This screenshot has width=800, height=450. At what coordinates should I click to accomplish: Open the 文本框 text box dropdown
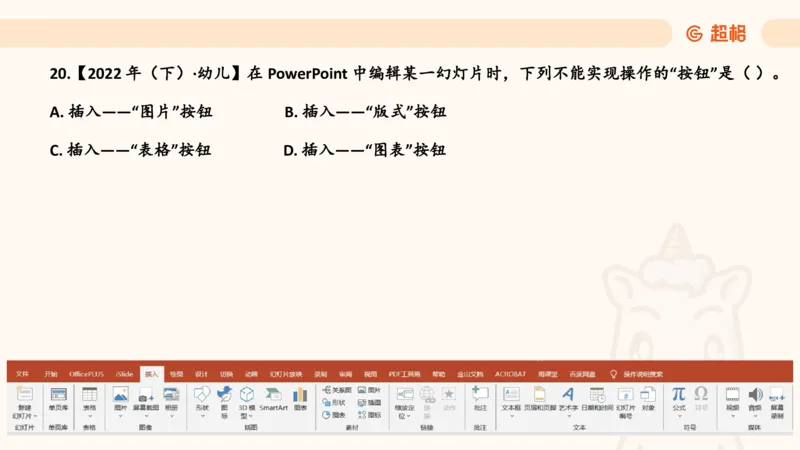coord(511,416)
